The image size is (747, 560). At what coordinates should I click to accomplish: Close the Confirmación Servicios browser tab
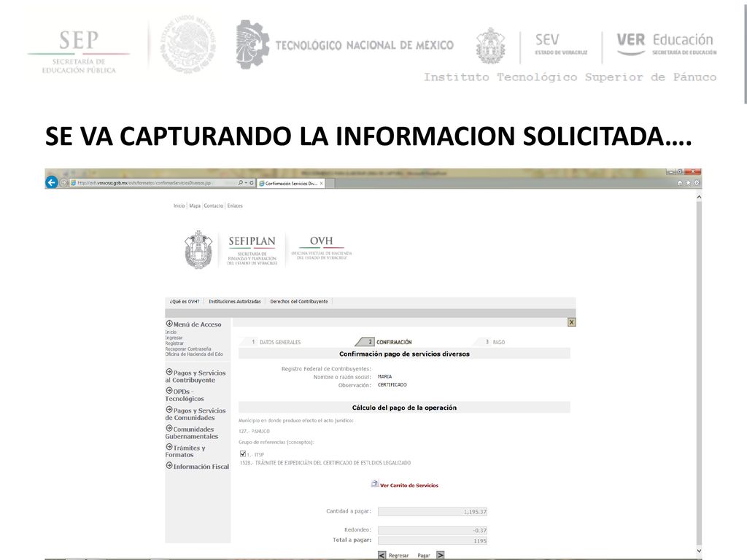pos(322,183)
